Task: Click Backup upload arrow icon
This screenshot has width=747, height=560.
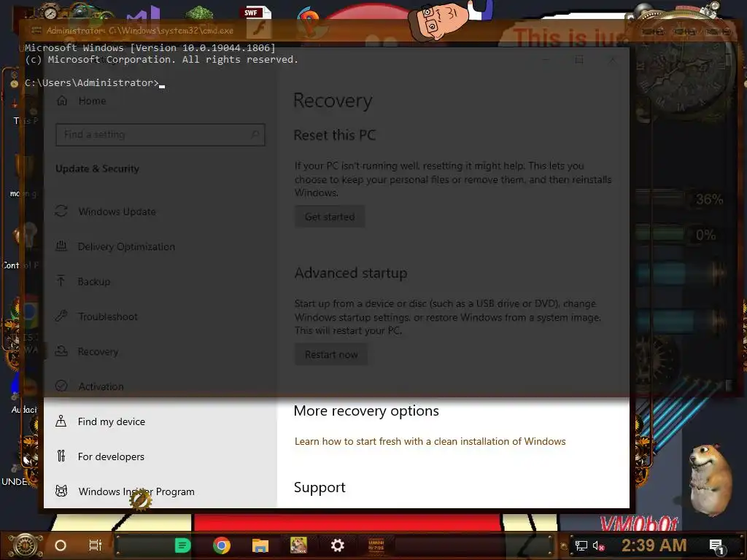Action: pos(61,281)
